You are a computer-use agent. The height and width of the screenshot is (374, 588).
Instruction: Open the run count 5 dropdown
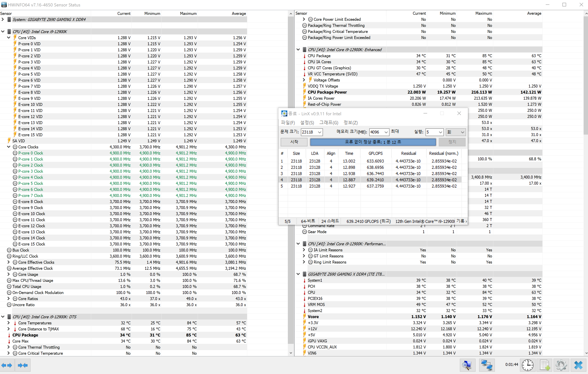tap(440, 132)
